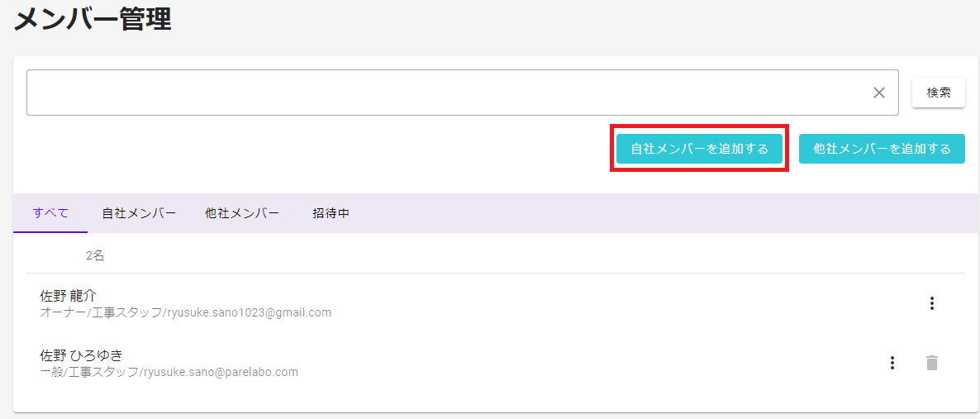Click the 2名 member count label
The image size is (980, 419).
pos(95,255)
